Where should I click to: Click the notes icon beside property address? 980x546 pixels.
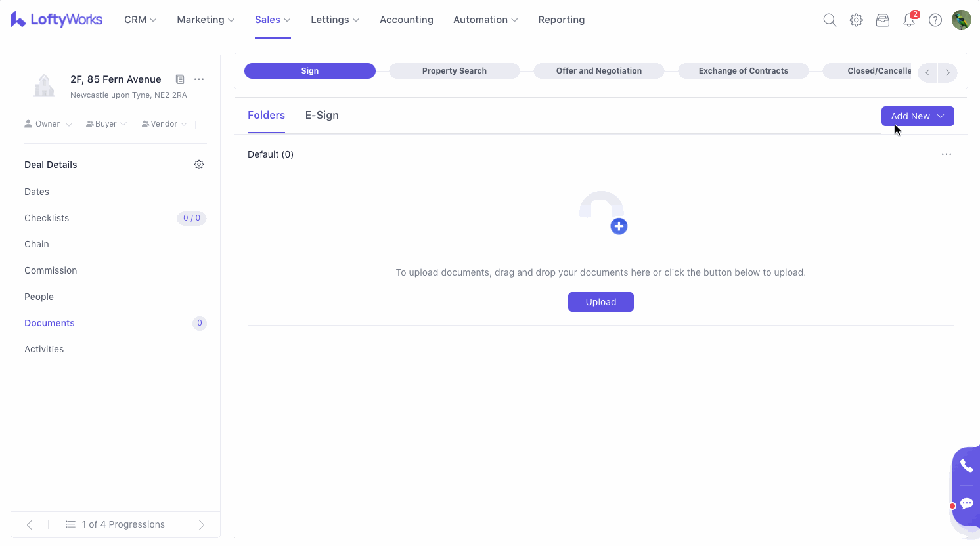click(180, 79)
